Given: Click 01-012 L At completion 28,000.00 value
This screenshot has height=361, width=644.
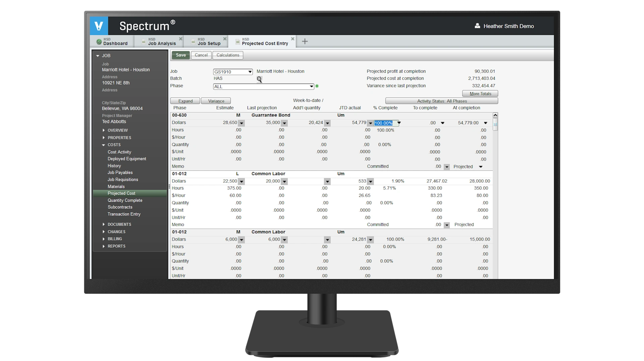Looking at the screenshot, I should click(480, 181).
